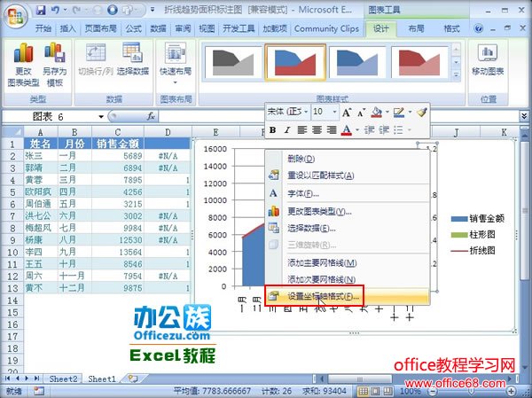Image resolution: width=532 pixels, height=398 pixels.
Task: Select column C header
Action: [118, 132]
